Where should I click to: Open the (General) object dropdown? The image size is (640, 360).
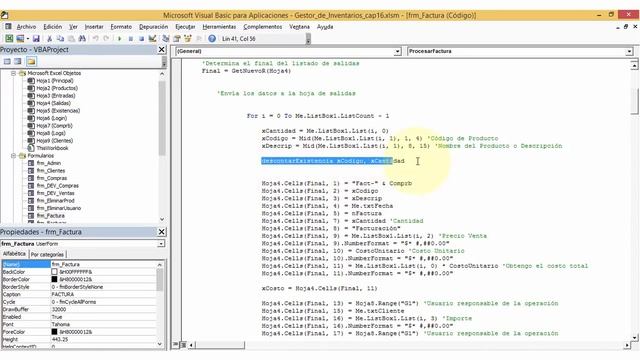tap(397, 51)
